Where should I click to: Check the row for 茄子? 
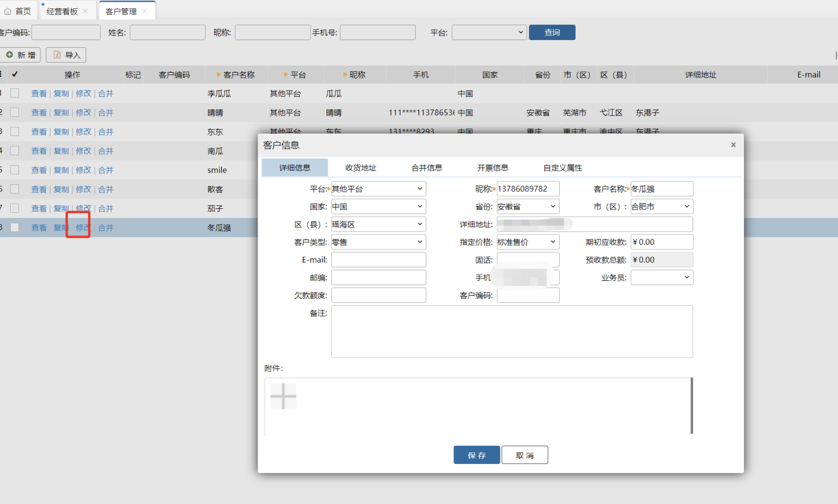(x=15, y=208)
